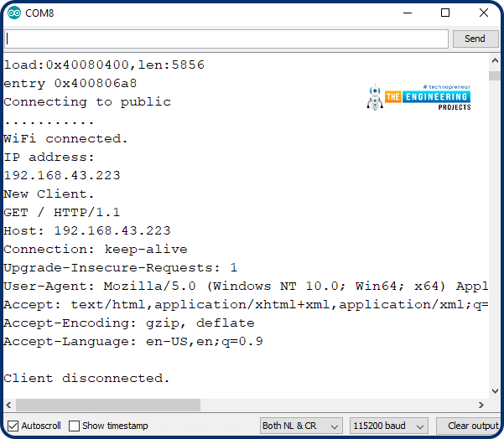The height and width of the screenshot is (439, 504).
Task: Maximize the COM8 window
Action: (x=445, y=13)
